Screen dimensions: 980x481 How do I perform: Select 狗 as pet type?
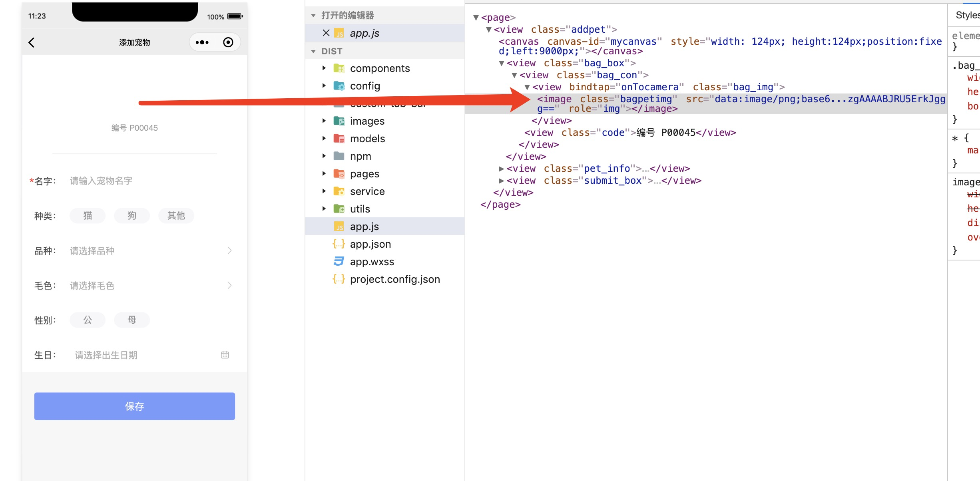click(x=132, y=216)
